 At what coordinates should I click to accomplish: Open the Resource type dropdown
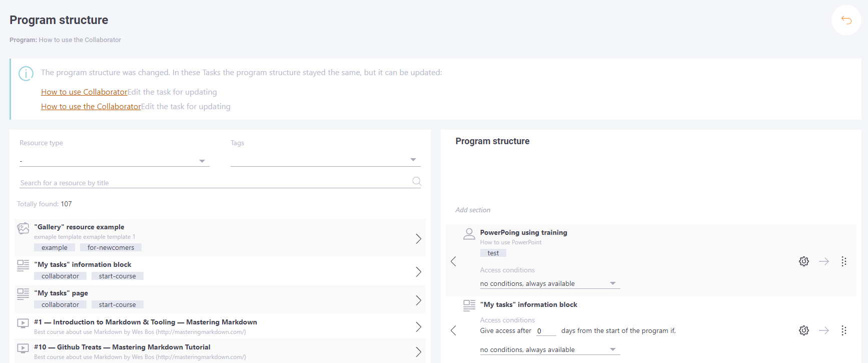click(114, 161)
